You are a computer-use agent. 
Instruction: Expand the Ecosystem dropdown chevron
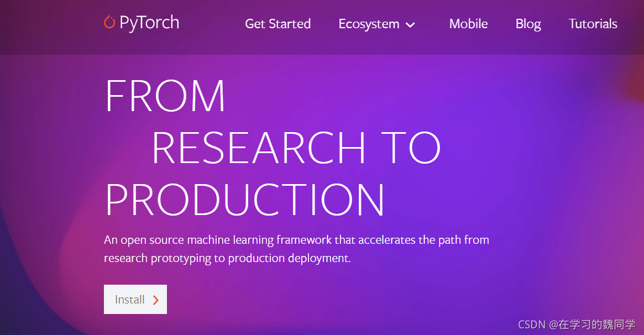point(410,25)
